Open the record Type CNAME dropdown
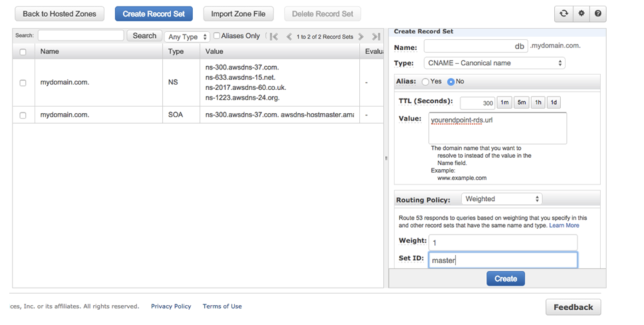 pyautogui.click(x=494, y=63)
